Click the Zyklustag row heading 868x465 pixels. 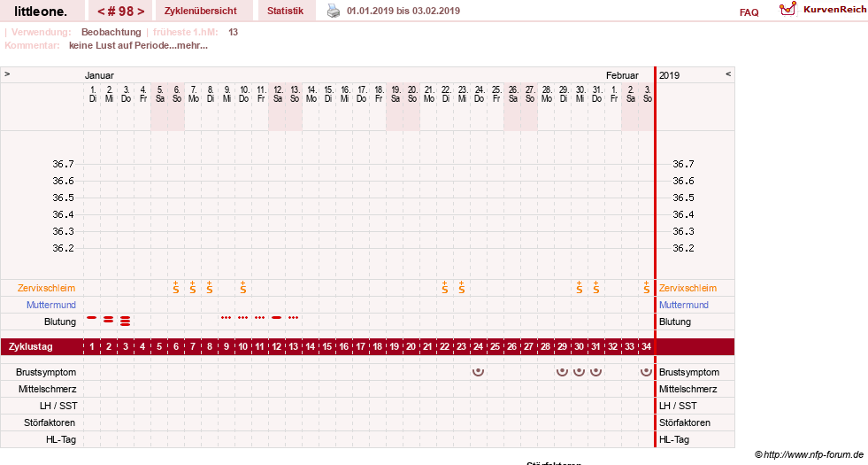(31, 346)
